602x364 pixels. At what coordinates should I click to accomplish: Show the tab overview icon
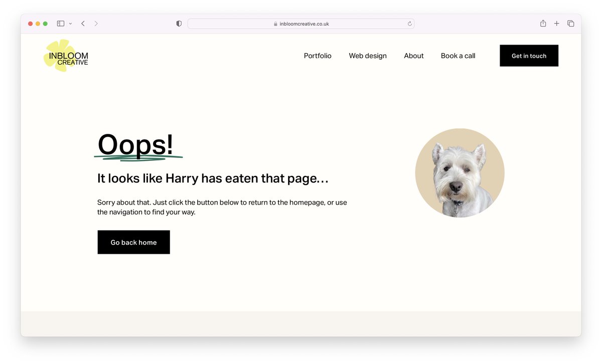tap(570, 23)
